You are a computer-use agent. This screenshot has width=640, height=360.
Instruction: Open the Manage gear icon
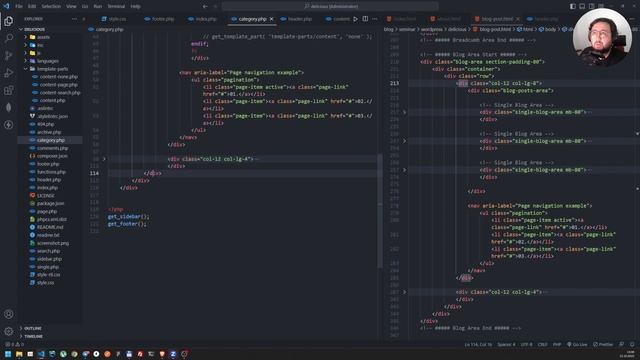coord(8,331)
